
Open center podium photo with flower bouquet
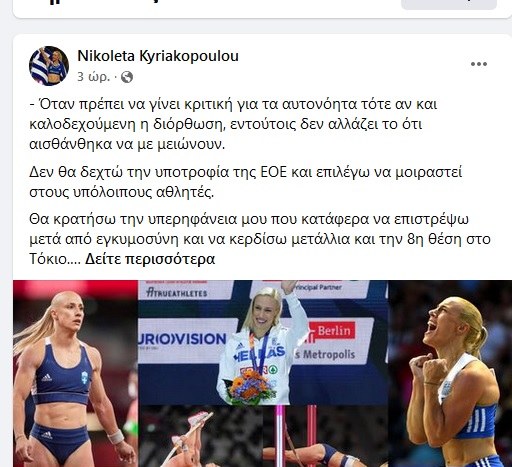pos(263,342)
